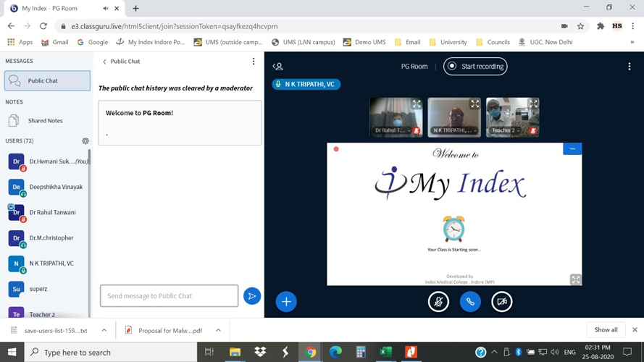Select user Deepshikha Vinayak

coord(47,188)
